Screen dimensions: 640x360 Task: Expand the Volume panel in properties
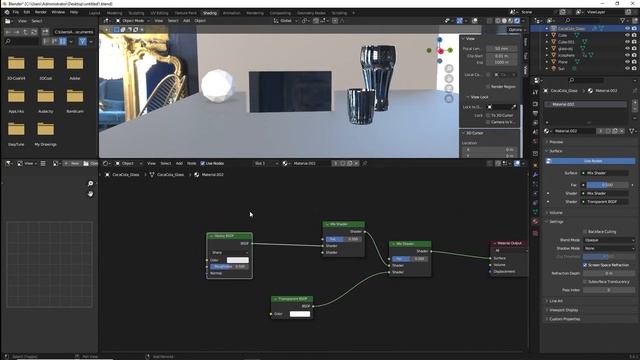(556, 213)
